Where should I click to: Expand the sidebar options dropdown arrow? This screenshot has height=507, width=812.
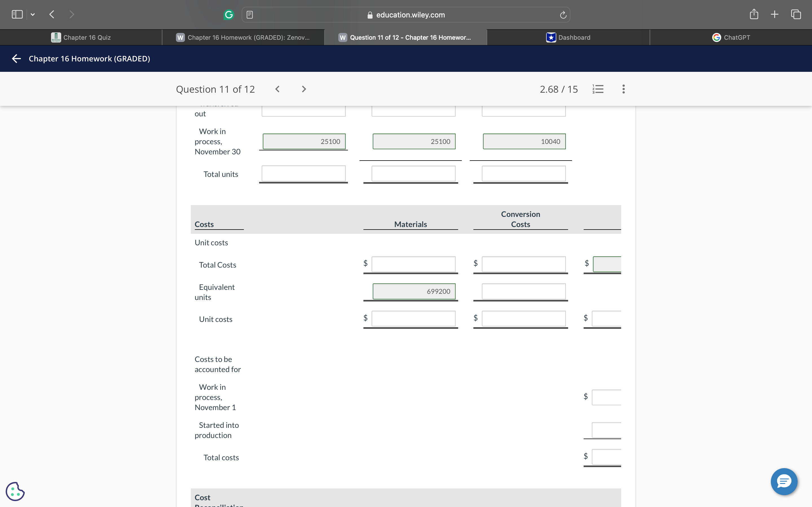coord(32,14)
